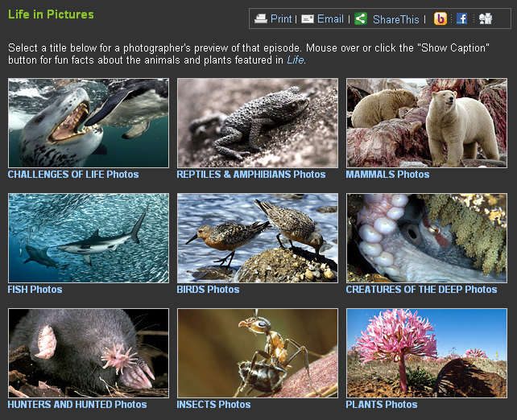Screen dimensions: 517x420
Task: Open HUNTERS AND HUNTED Photos link
Action: pyautogui.click(x=77, y=405)
